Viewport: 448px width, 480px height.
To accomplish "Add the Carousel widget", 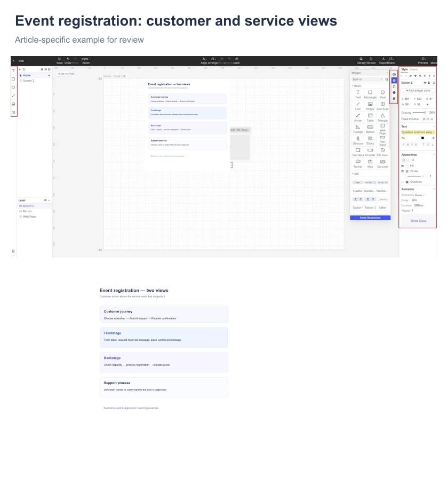I will 382,164.
